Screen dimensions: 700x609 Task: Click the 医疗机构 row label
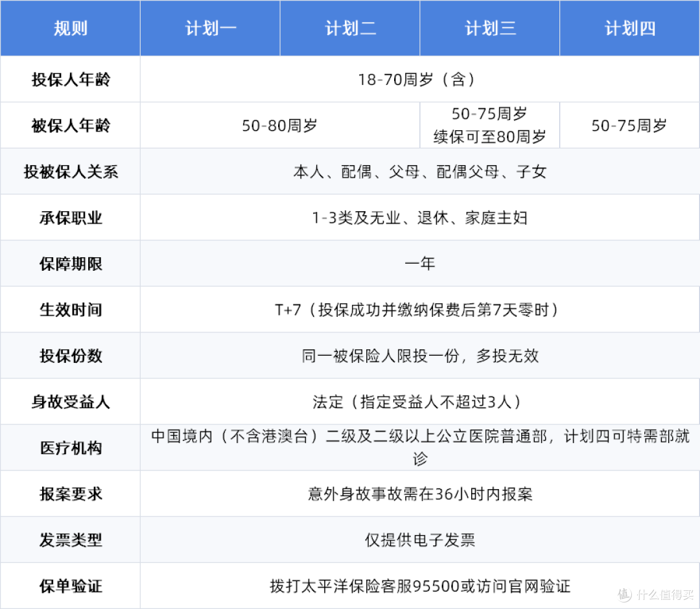(71, 448)
